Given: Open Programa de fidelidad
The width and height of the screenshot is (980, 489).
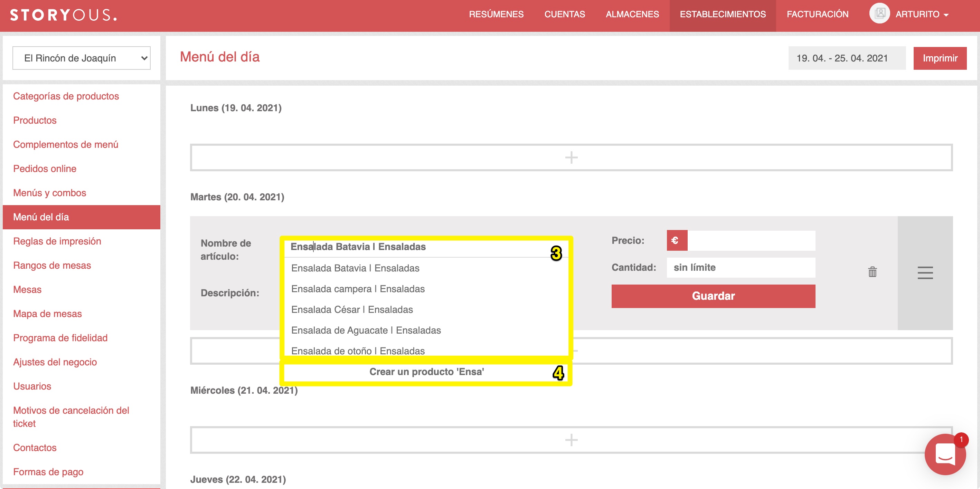Looking at the screenshot, I should [60, 338].
